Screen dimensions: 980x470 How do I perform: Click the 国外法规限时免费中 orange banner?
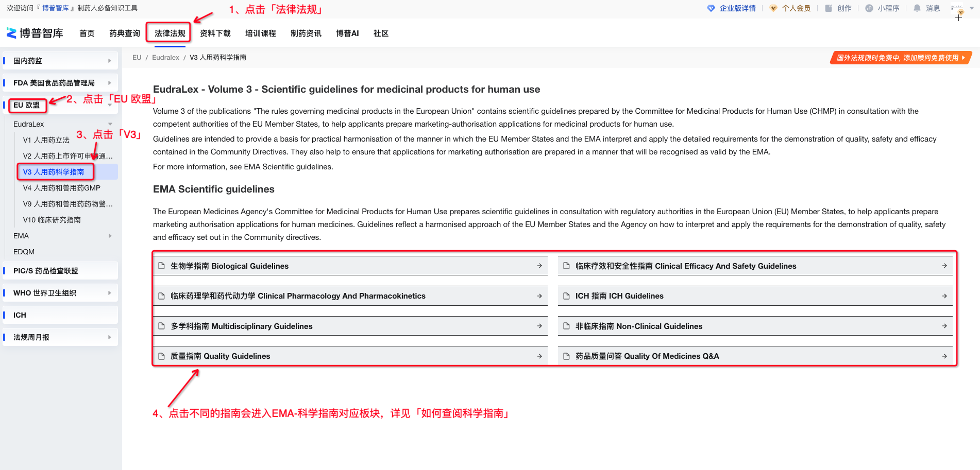(x=901, y=58)
